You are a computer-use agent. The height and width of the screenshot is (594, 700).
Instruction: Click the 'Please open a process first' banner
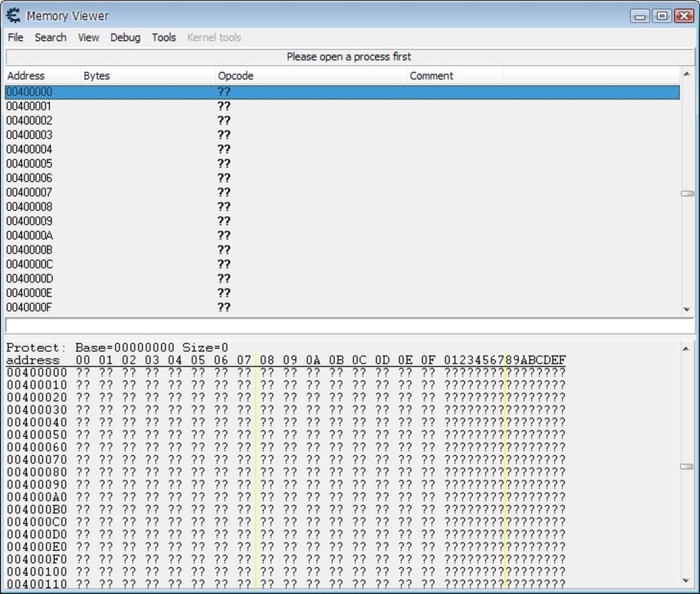(348, 56)
